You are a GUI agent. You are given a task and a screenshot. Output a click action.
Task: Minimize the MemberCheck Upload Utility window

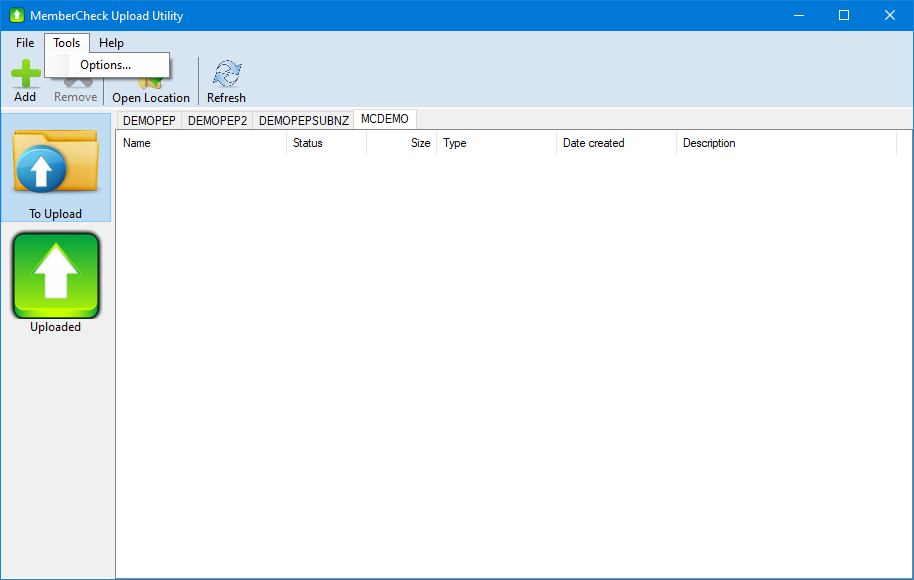pyautogui.click(x=799, y=15)
